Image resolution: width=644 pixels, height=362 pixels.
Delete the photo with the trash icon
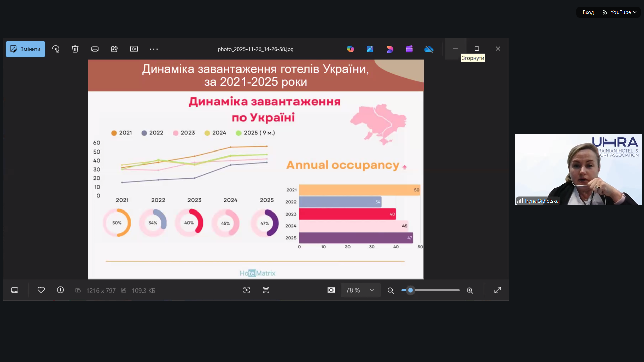[75, 49]
